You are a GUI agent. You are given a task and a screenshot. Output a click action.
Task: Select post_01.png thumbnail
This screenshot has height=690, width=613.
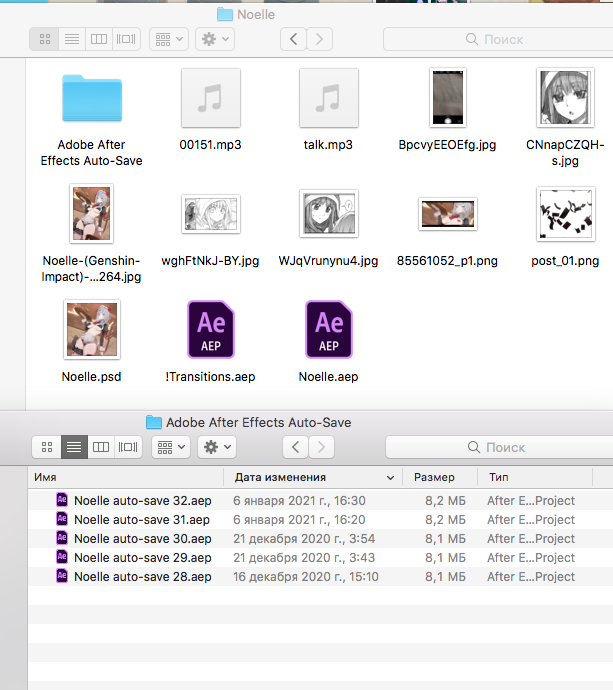(x=565, y=214)
